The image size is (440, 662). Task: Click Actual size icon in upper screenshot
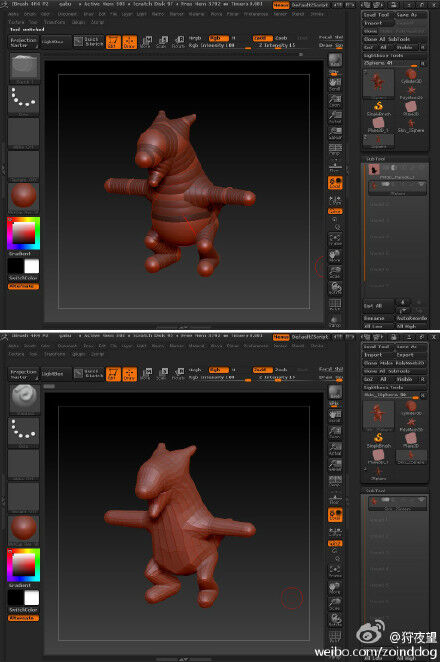[335, 117]
